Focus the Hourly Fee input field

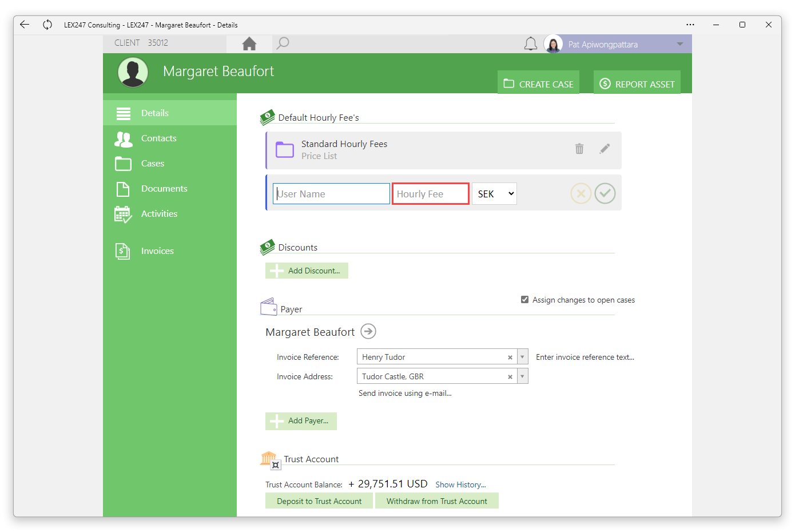(431, 194)
